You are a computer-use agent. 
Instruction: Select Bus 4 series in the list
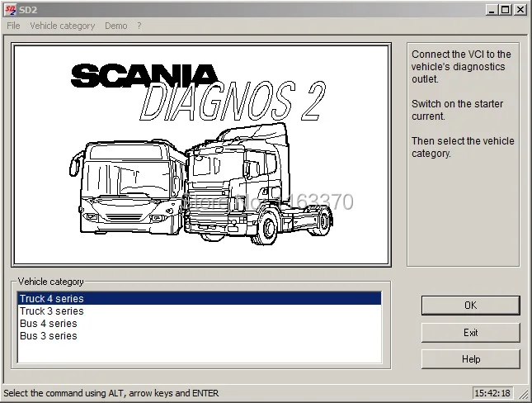point(199,323)
